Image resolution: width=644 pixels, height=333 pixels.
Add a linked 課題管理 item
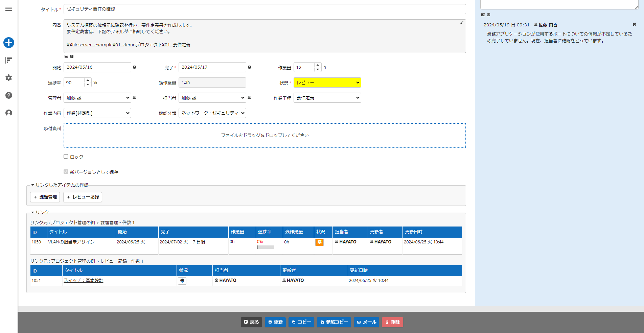(x=45, y=197)
